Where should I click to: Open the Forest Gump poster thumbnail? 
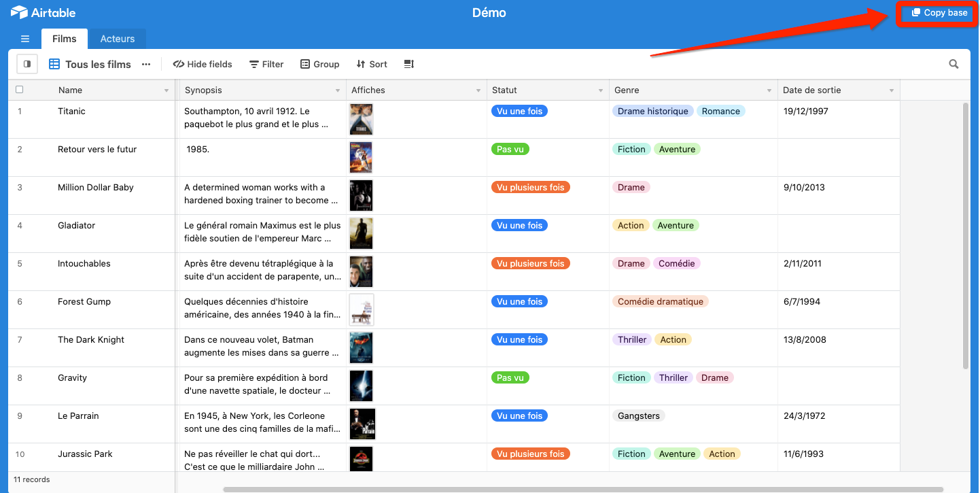(x=362, y=310)
